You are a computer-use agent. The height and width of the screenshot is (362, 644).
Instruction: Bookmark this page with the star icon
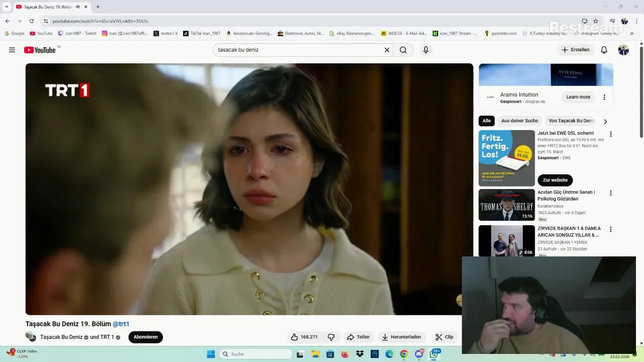pos(596,21)
